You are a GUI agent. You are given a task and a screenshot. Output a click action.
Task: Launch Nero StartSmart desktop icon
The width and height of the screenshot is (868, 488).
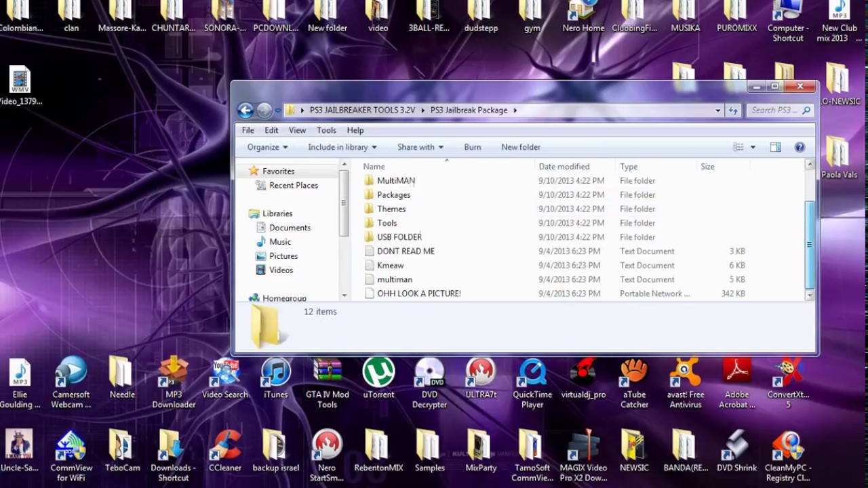[327, 456]
